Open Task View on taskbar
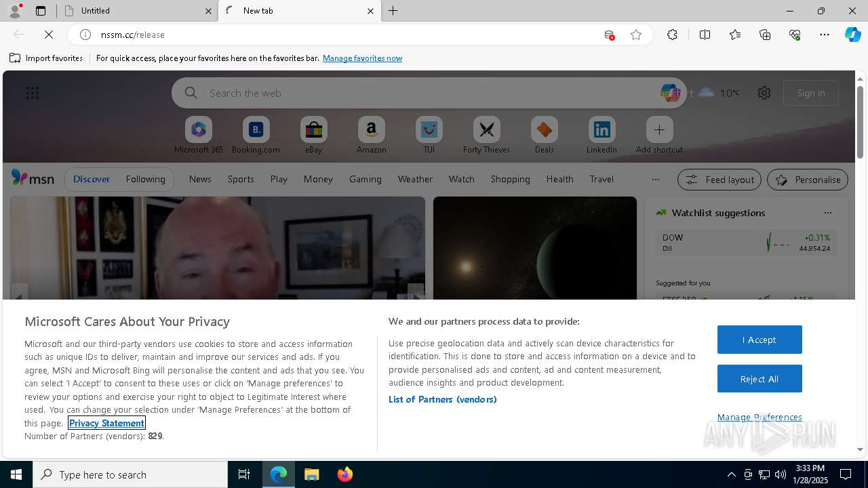868x488 pixels. tap(244, 474)
